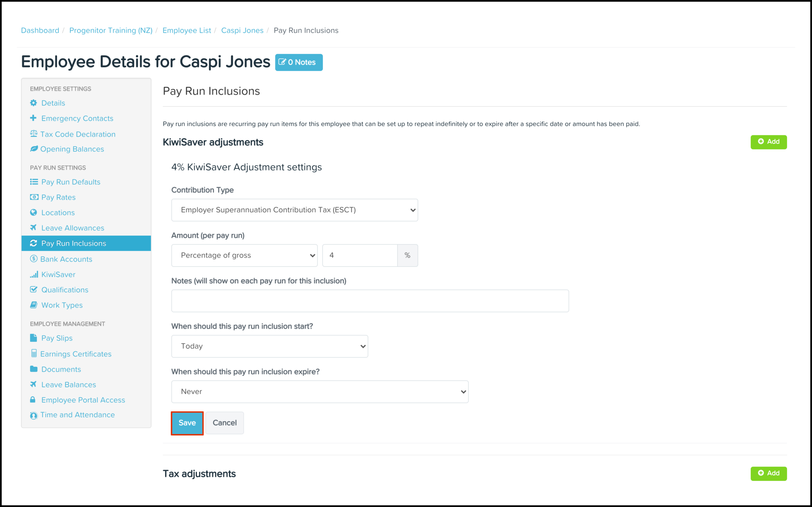Click the checkmark icon beside Qualifications
The width and height of the screenshot is (812, 507).
(x=33, y=290)
